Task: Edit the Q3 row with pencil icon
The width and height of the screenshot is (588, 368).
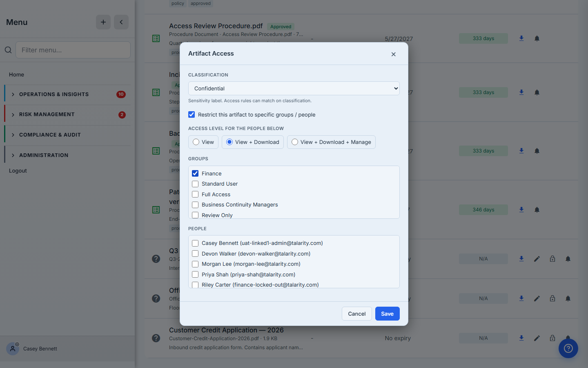Action: (x=537, y=259)
